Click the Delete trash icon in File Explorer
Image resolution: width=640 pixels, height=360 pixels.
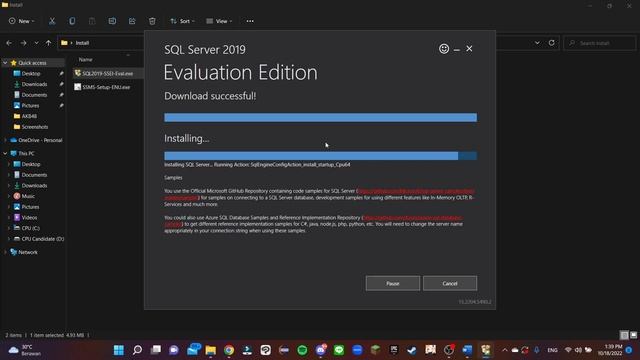(152, 21)
